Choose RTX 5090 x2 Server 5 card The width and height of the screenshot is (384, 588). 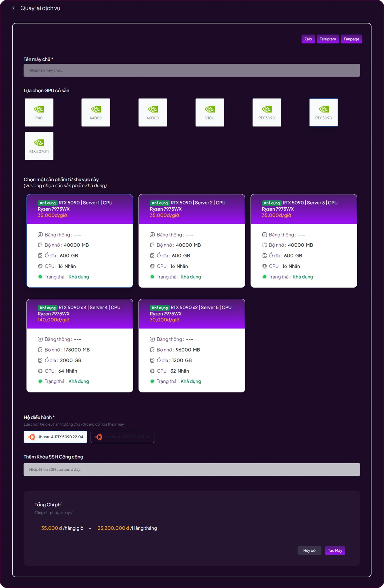(192, 345)
